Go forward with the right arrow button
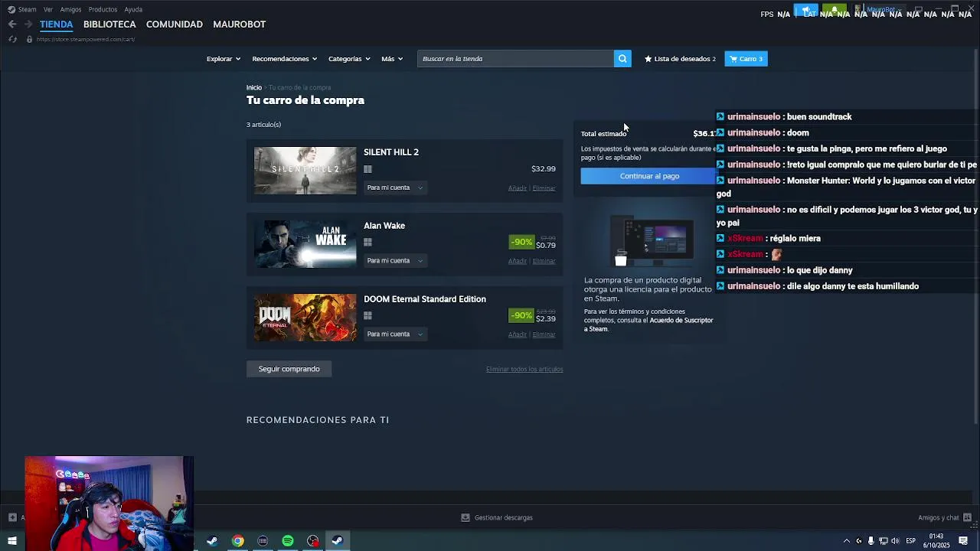The width and height of the screenshot is (980, 551). click(x=28, y=24)
